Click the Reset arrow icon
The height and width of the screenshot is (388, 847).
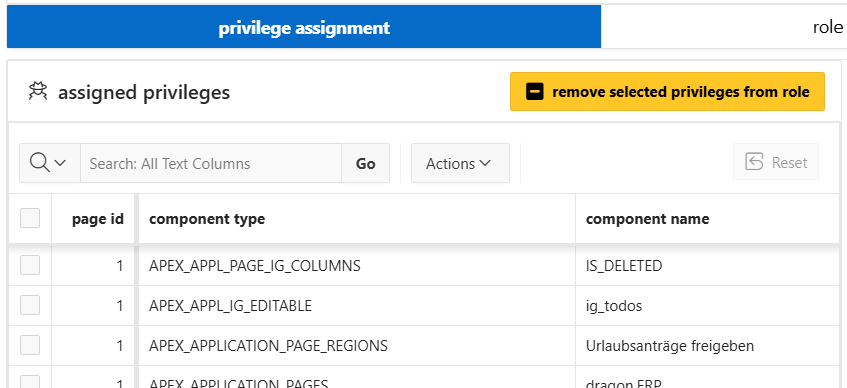click(x=754, y=162)
